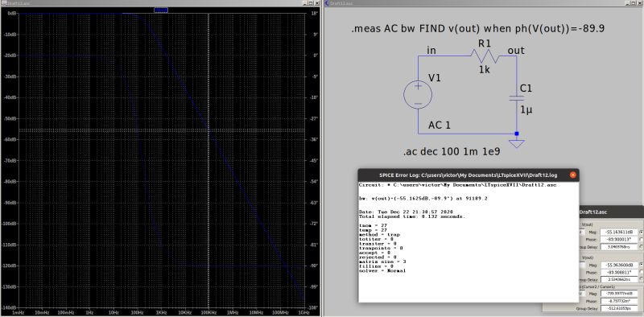Click the 'method = trap' log line
The image size is (644, 317).
click(x=379, y=234)
